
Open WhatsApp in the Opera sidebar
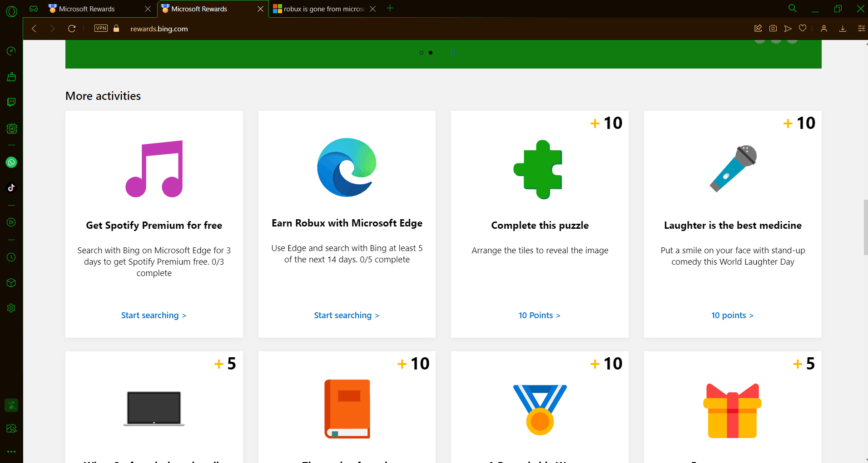point(11,163)
